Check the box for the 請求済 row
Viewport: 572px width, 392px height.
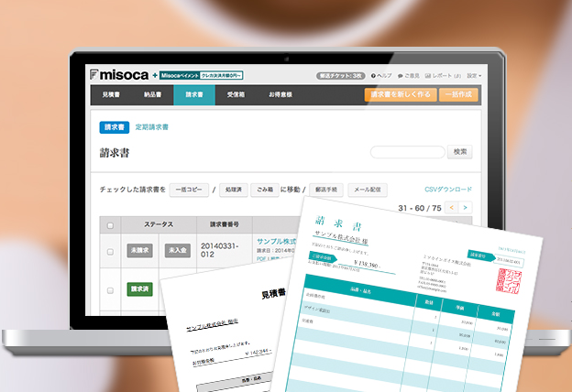click(111, 289)
